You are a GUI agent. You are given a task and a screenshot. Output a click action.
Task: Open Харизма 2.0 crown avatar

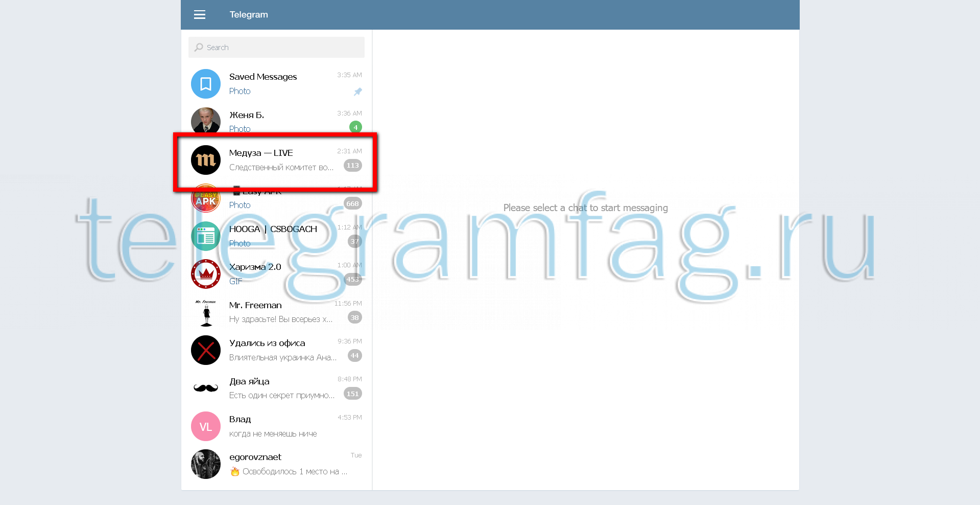coord(206,274)
